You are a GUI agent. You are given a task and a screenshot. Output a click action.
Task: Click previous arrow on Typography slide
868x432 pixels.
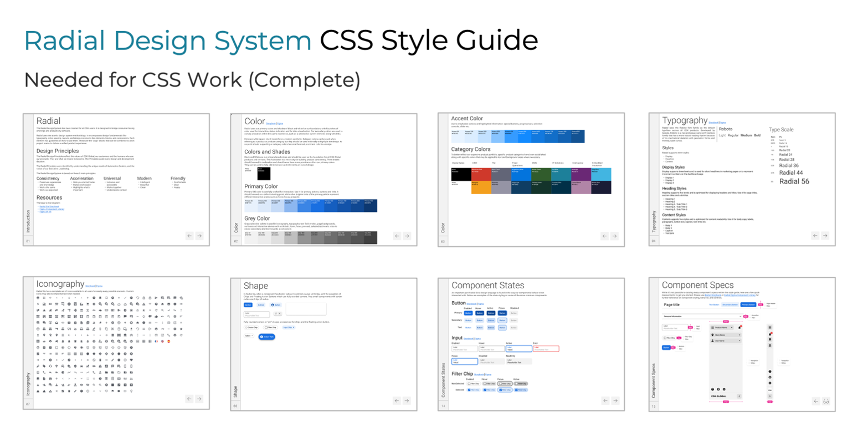point(815,236)
